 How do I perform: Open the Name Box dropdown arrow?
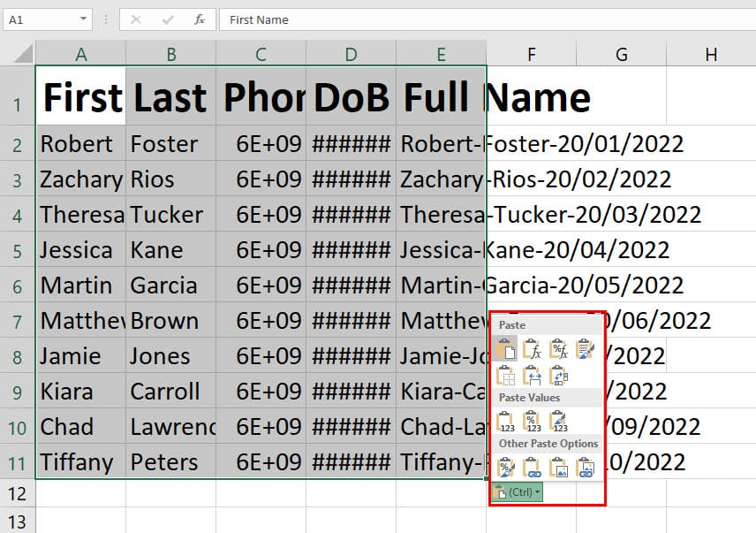click(83, 19)
